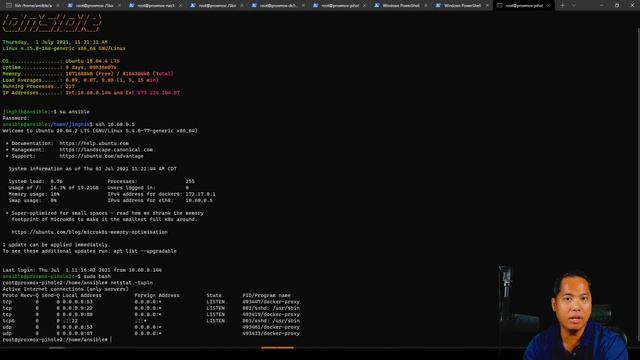This screenshot has width=640, height=360.
Task: Click the root@proxmox-nas1 tab profile icon
Action: click(131, 6)
